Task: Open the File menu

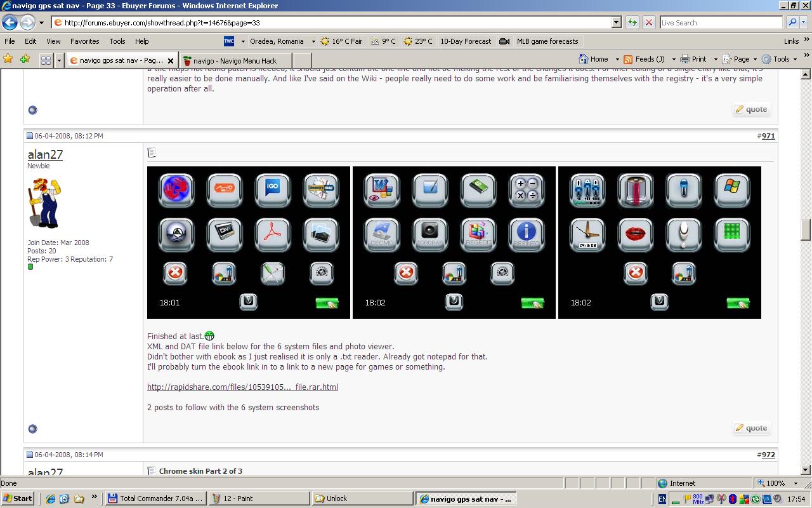Action: pyautogui.click(x=10, y=41)
